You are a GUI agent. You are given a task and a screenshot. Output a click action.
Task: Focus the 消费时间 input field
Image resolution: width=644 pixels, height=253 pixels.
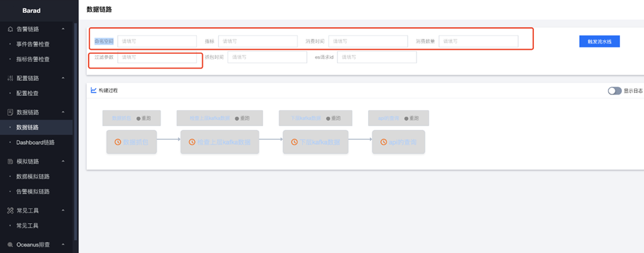(x=368, y=41)
